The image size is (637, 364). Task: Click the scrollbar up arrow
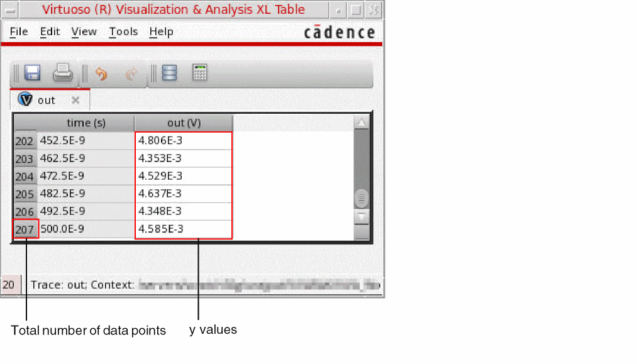point(361,123)
